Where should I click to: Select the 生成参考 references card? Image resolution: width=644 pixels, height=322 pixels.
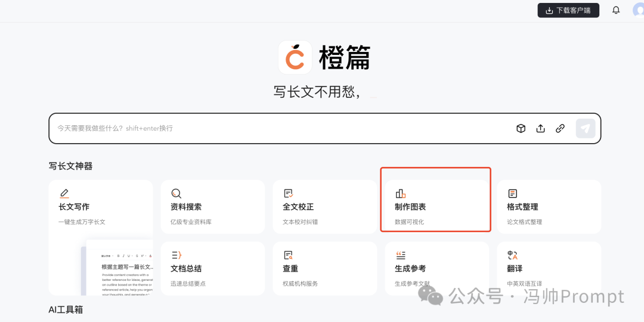(436, 268)
